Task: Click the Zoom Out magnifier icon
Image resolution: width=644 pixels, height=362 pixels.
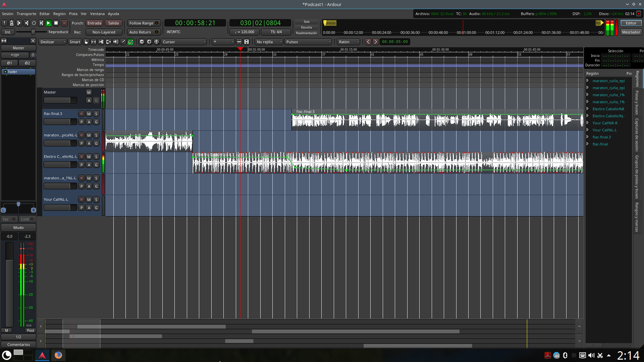Action: pyautogui.click(x=142, y=42)
